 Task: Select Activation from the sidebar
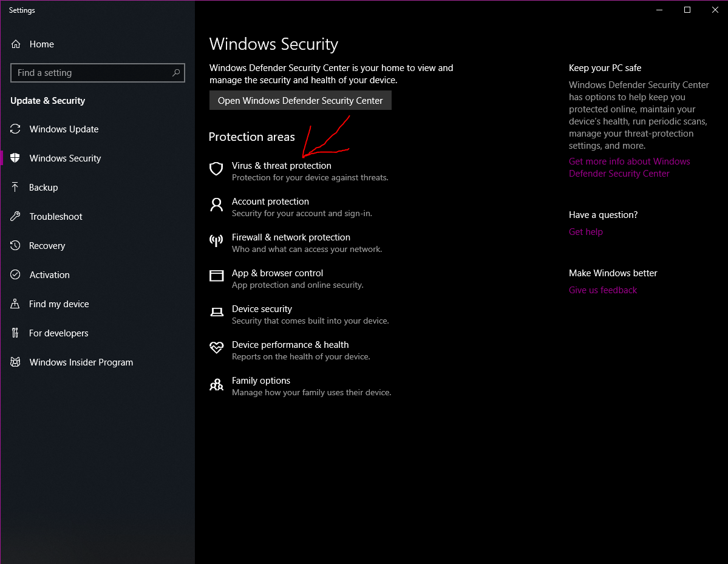(50, 275)
